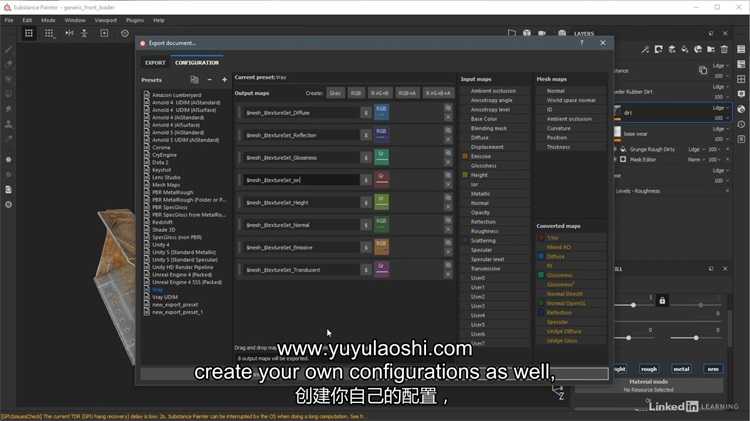Expand the Grunge Rough Dirty effect
Screen dimensions: 750x421
pos(616,150)
